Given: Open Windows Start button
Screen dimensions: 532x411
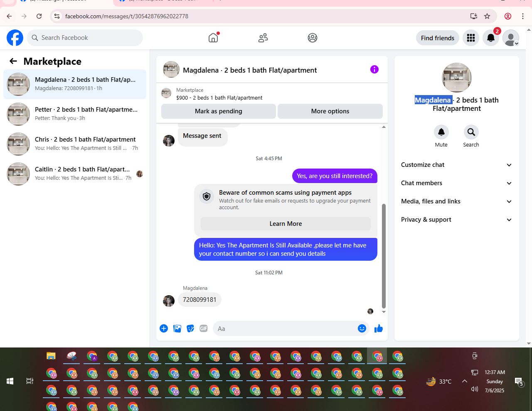Looking at the screenshot, I should point(10,381).
